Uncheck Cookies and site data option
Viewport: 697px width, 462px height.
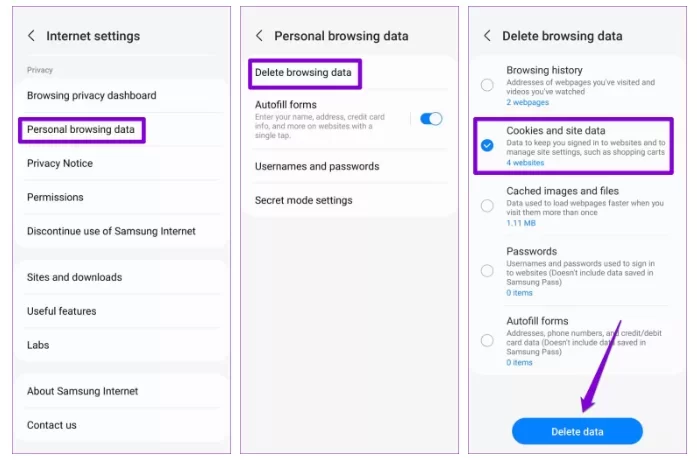coord(487,145)
